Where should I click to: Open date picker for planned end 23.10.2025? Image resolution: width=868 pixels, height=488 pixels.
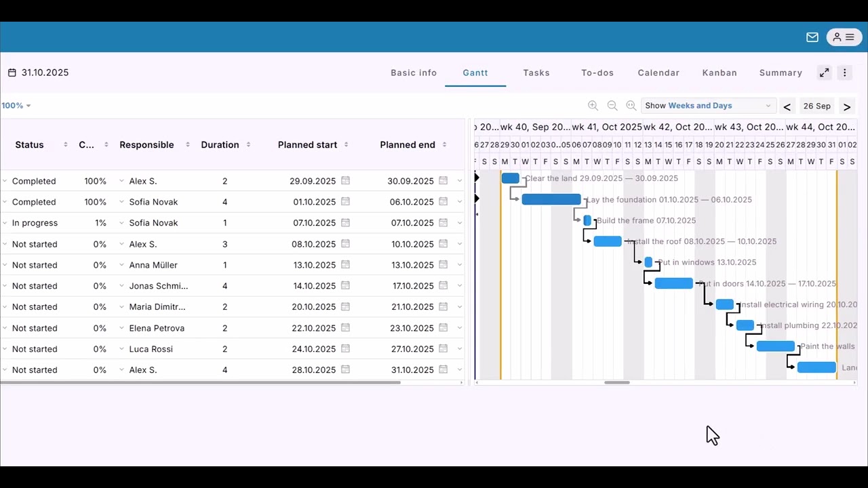[443, 328]
